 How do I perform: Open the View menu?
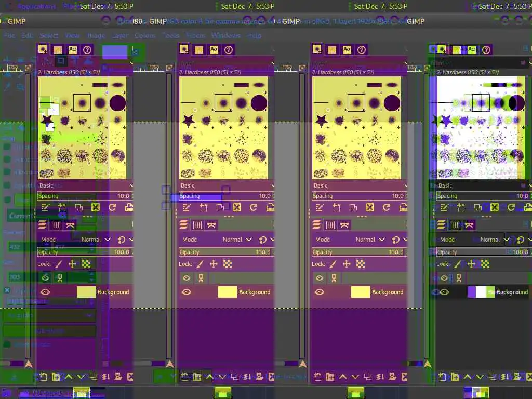pyautogui.click(x=72, y=35)
